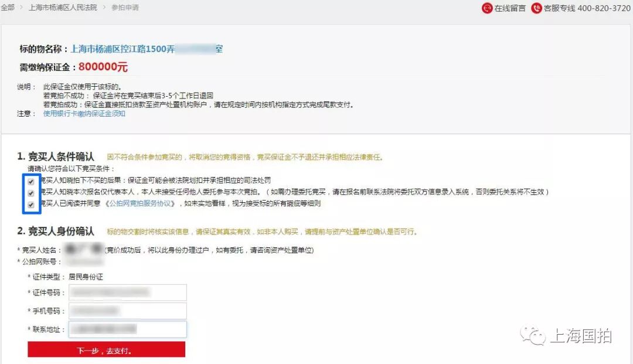Toggle the second bidder condition checkbox

coord(31,193)
